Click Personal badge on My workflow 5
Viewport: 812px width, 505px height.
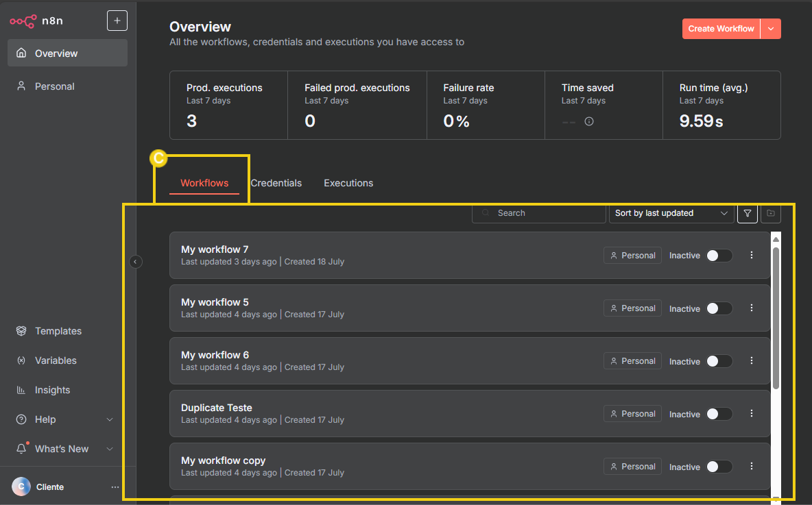pyautogui.click(x=632, y=308)
